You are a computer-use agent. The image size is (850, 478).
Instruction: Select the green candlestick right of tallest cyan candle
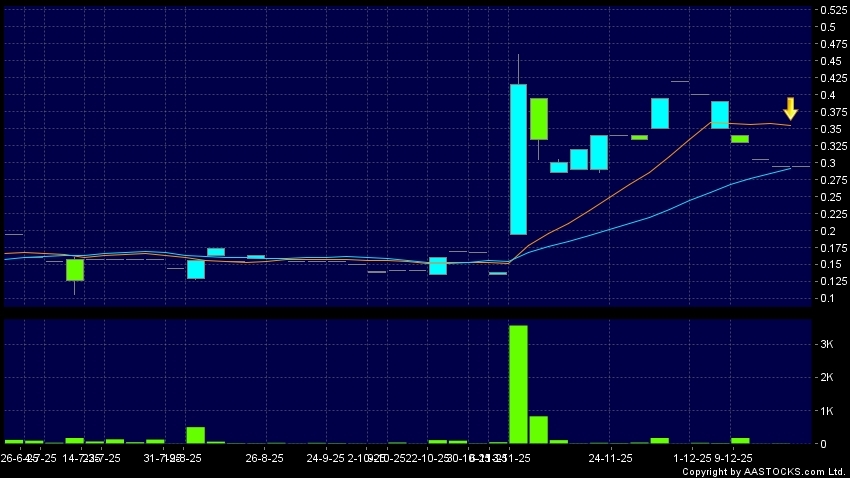coord(539,118)
